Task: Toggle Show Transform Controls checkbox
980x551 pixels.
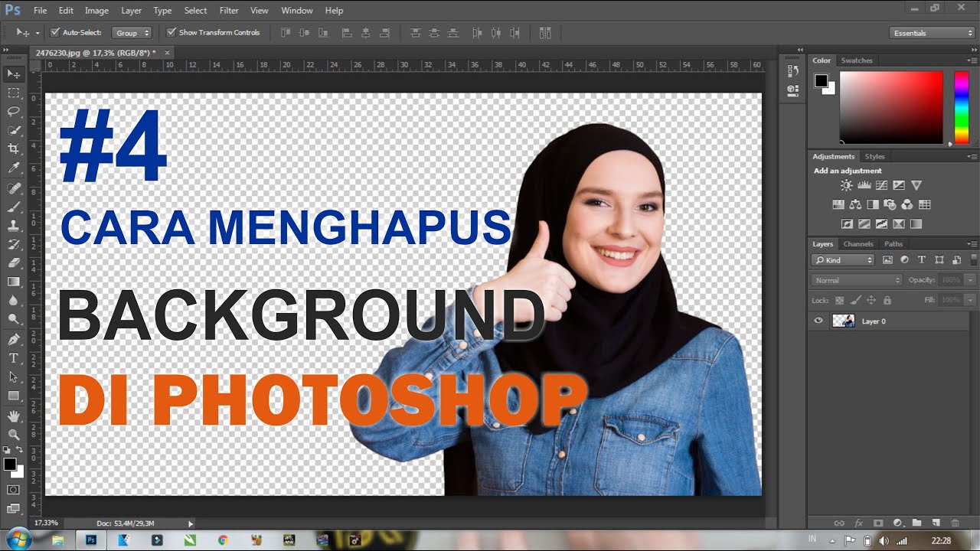Action: (171, 33)
